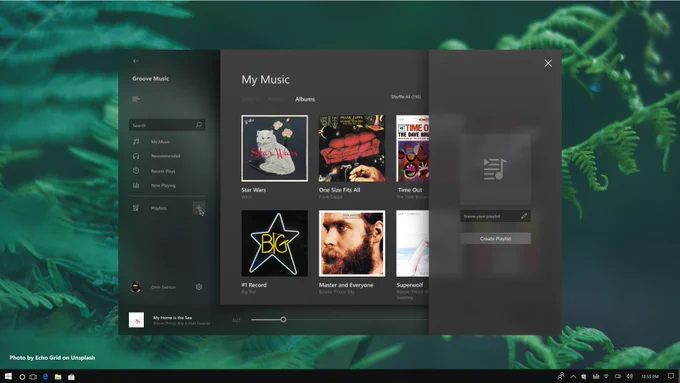Open Wi-Fi network tray icon

(x=606, y=376)
